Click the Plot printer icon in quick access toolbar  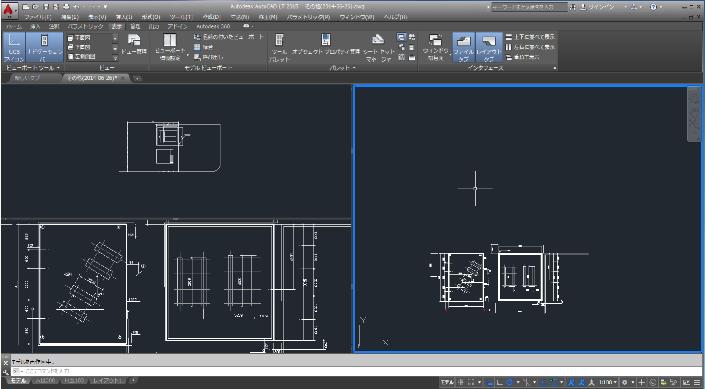tap(66, 7)
